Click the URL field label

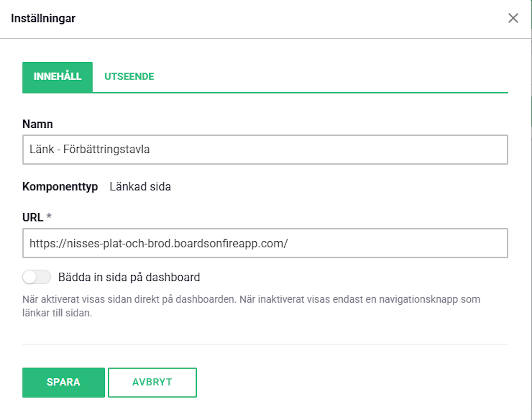[x=33, y=218]
